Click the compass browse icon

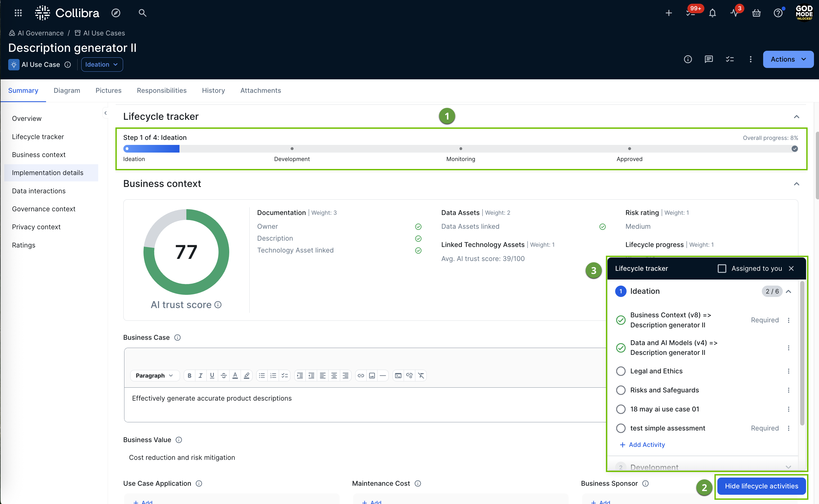(x=116, y=13)
